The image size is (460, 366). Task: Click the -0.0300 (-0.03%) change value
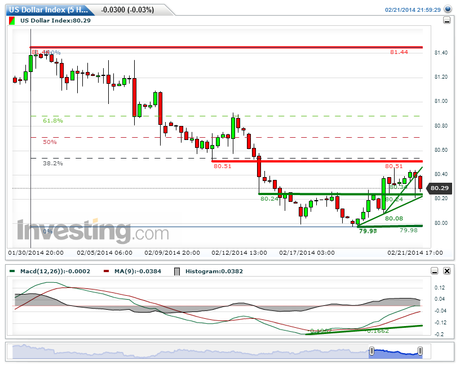[128, 10]
